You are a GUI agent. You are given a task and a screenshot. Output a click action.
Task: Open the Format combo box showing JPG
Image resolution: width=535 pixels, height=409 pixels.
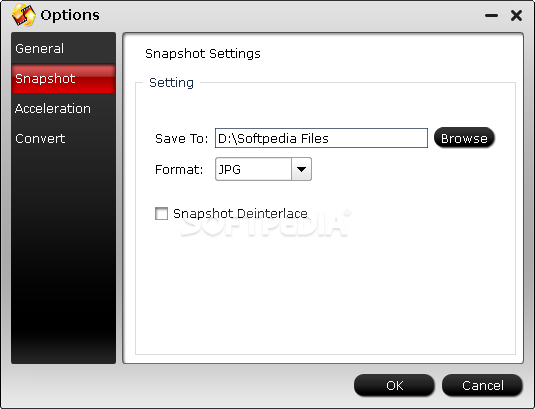[263, 169]
